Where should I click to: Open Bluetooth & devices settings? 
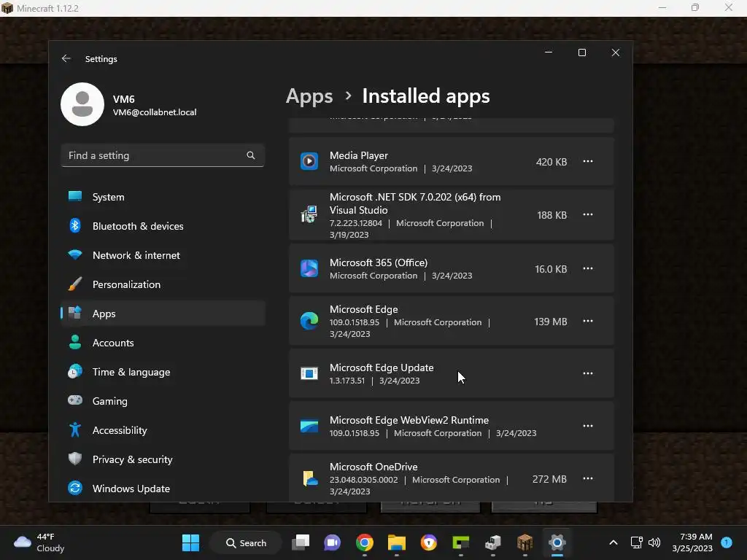(163, 226)
